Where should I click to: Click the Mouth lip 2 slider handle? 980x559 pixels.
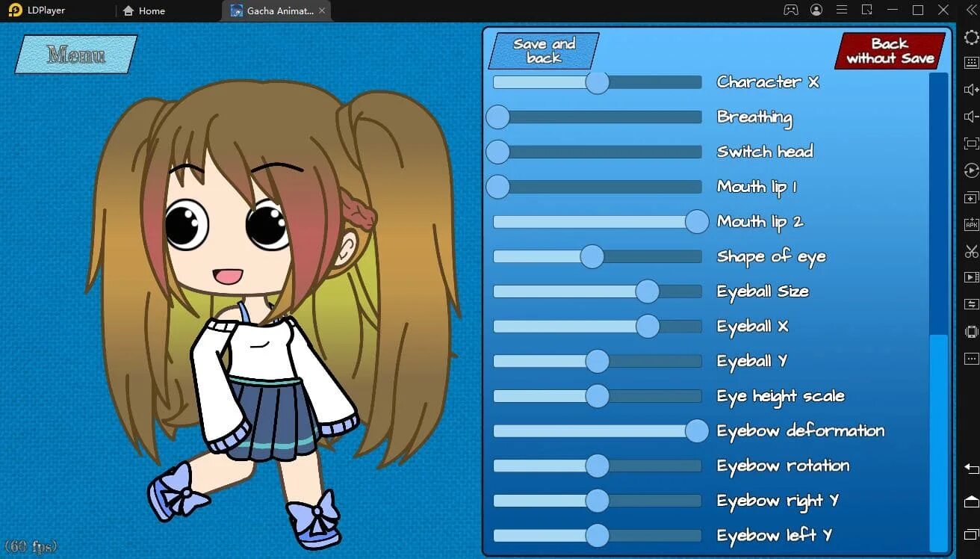tap(697, 222)
